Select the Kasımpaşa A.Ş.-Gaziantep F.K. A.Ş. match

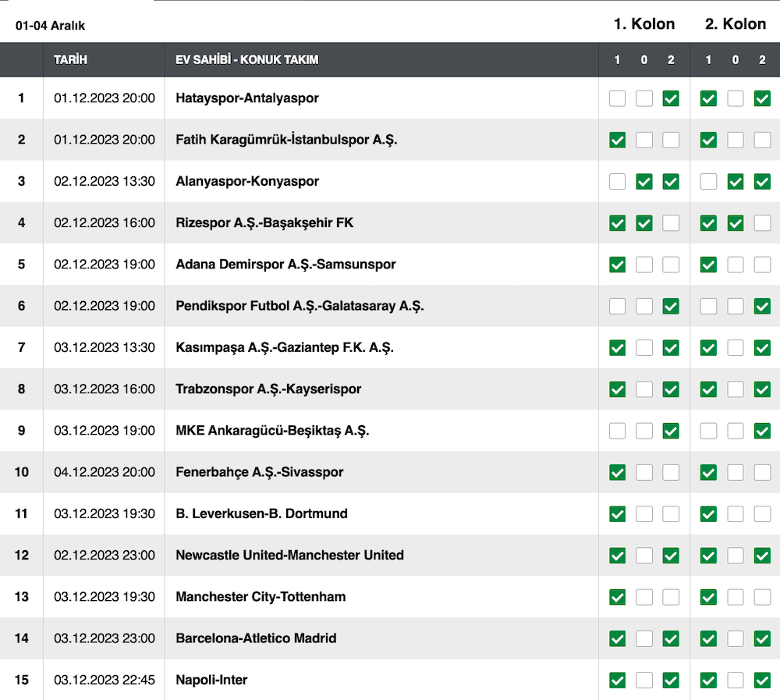coord(285,347)
